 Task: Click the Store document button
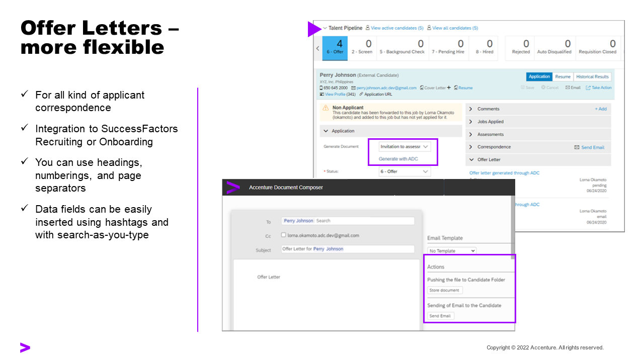[x=445, y=290]
